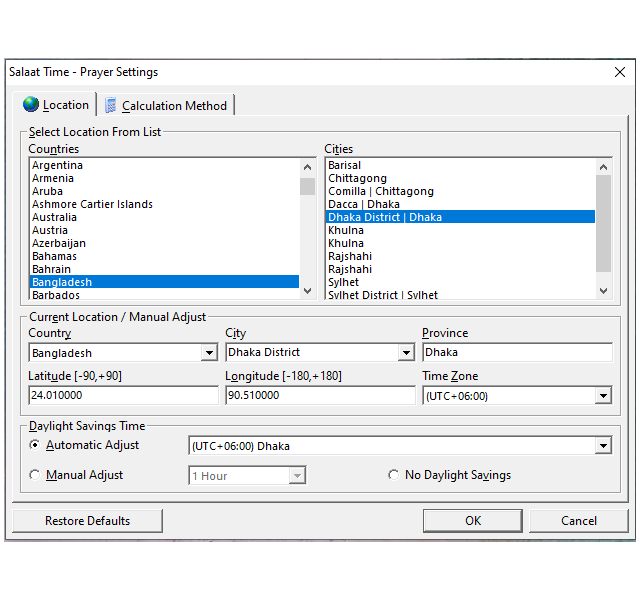This screenshot has width=640, height=600.
Task: Click the Restore Defaults button
Action: pos(87,521)
